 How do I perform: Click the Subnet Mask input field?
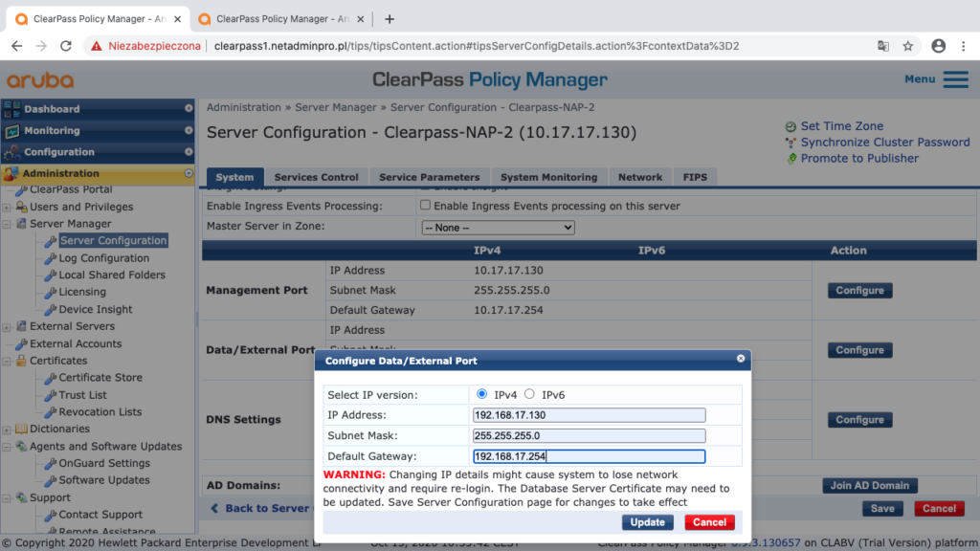tap(589, 435)
